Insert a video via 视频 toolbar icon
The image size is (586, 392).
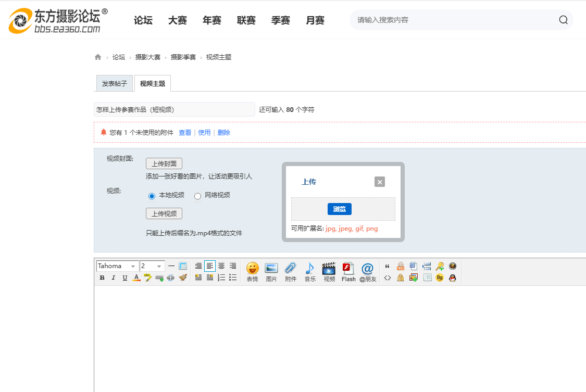click(x=329, y=272)
